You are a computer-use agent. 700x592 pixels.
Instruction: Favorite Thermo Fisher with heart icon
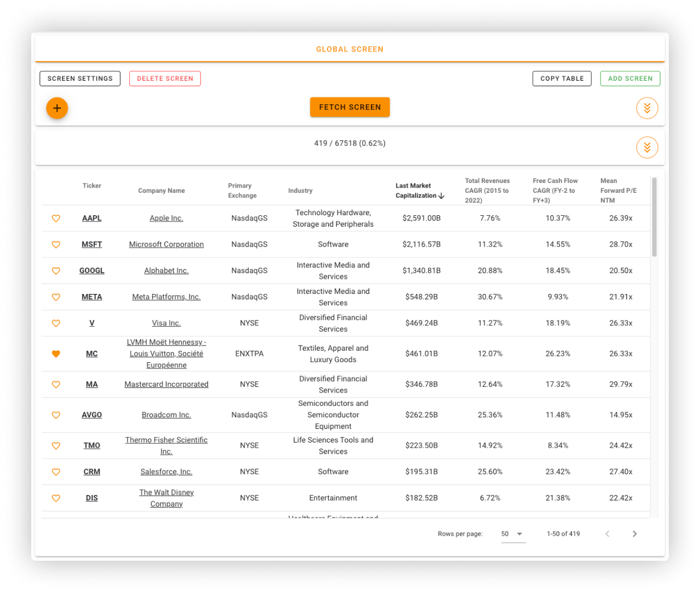56,446
